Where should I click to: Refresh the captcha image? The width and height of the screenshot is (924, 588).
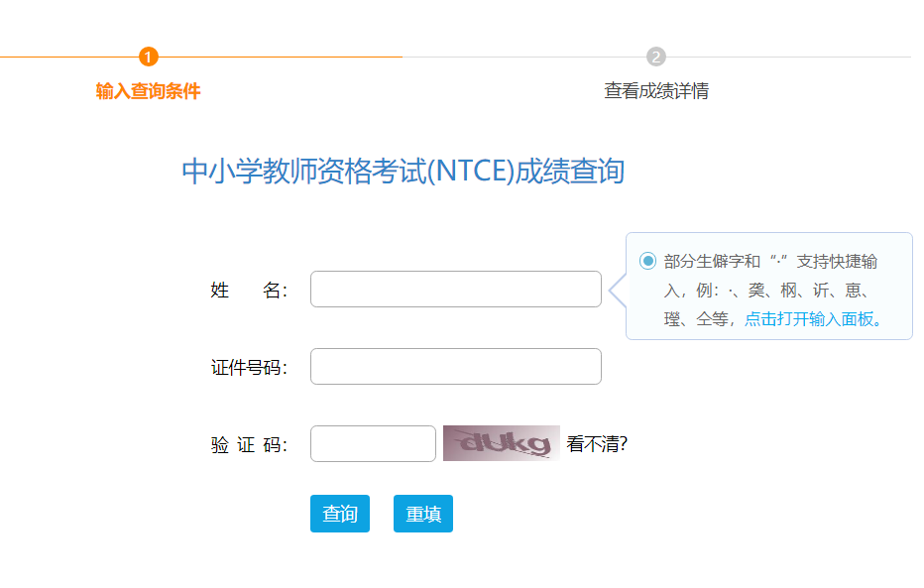[501, 443]
